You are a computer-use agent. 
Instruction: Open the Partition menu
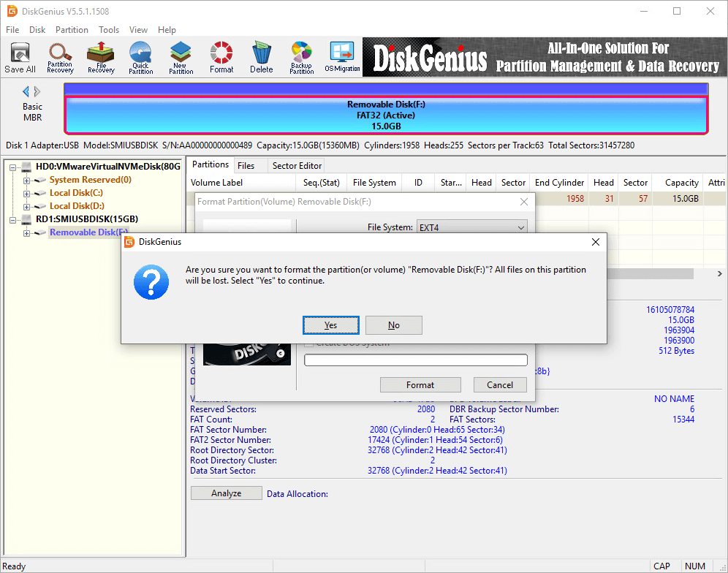72,30
